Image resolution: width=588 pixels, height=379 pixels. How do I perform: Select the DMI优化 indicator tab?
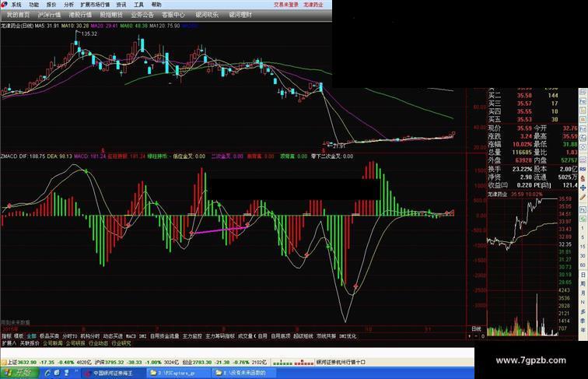[348, 336]
